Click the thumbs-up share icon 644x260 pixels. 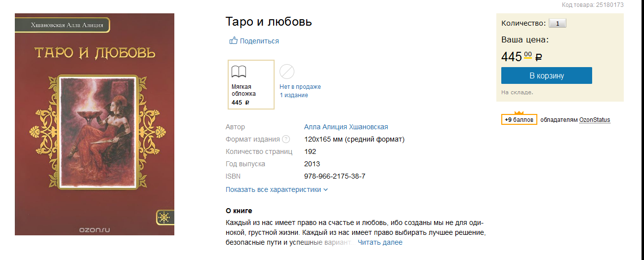tap(234, 40)
